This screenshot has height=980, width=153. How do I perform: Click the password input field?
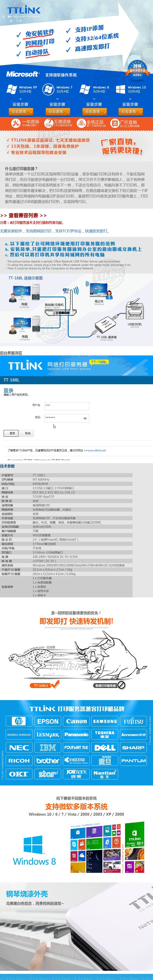point(67,418)
